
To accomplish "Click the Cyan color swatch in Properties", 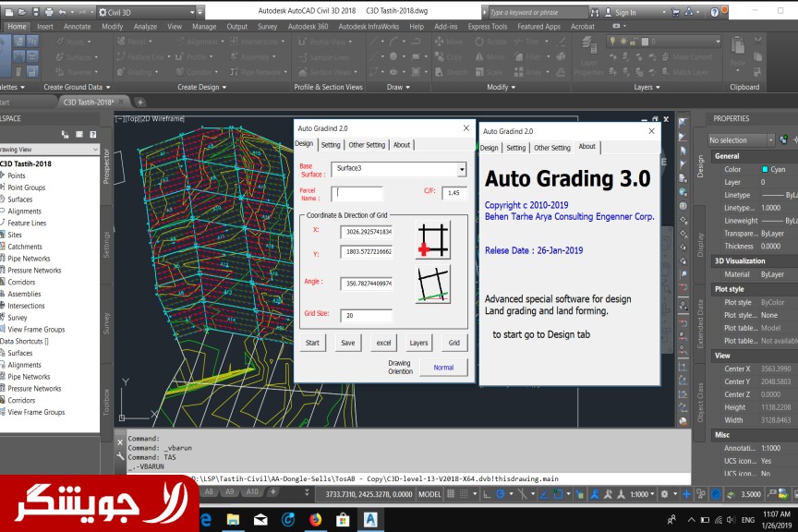I will pos(766,170).
